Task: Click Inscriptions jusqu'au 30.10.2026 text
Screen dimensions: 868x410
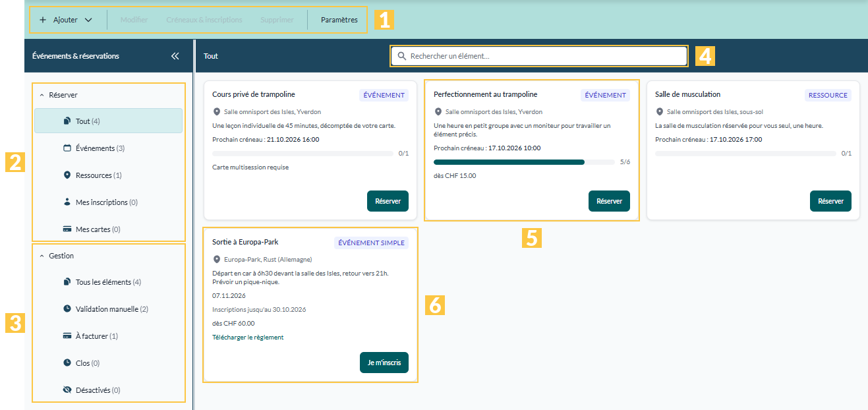Action: 259,310
